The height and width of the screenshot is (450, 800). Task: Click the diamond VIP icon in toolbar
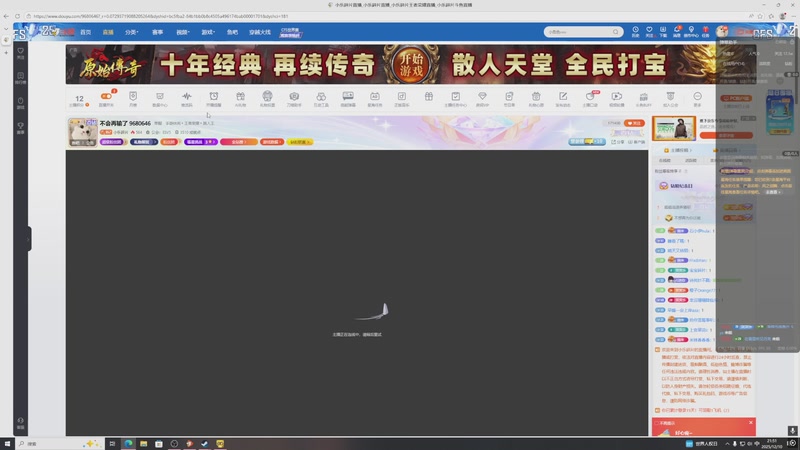coord(482,96)
